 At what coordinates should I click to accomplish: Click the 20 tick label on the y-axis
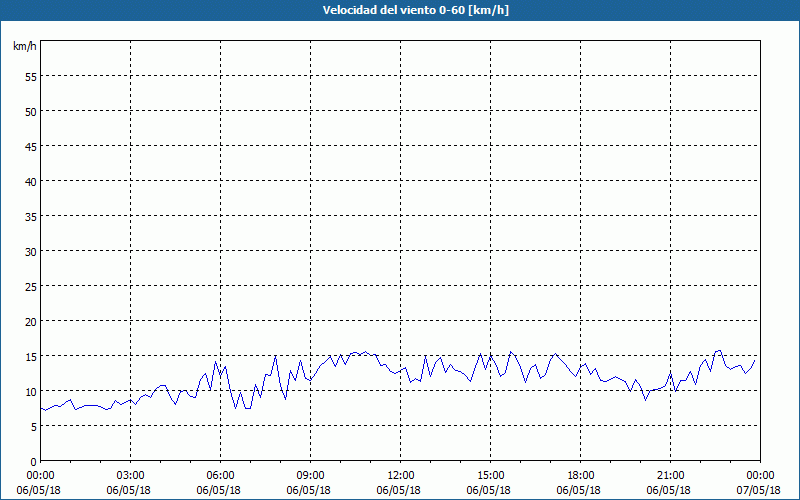[x=31, y=322]
